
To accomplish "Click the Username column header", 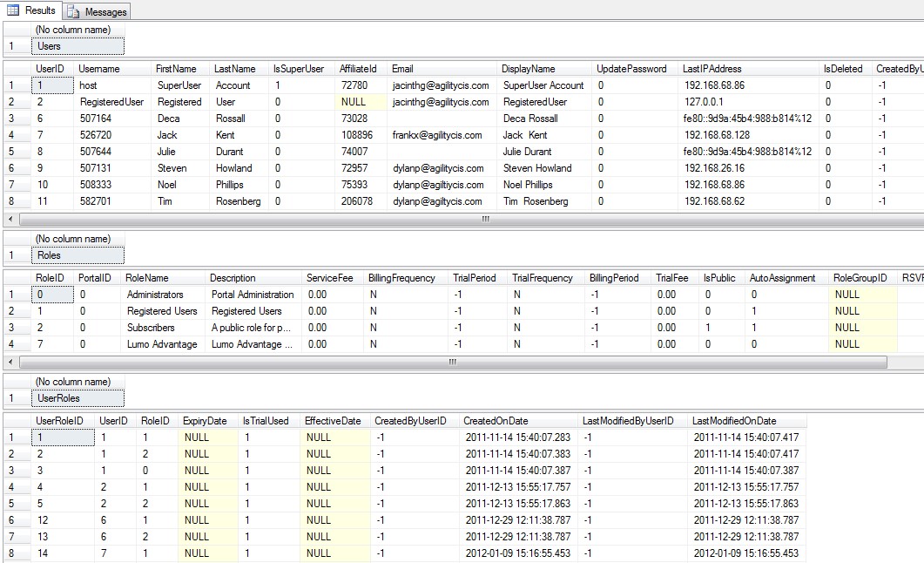I will pos(112,69).
